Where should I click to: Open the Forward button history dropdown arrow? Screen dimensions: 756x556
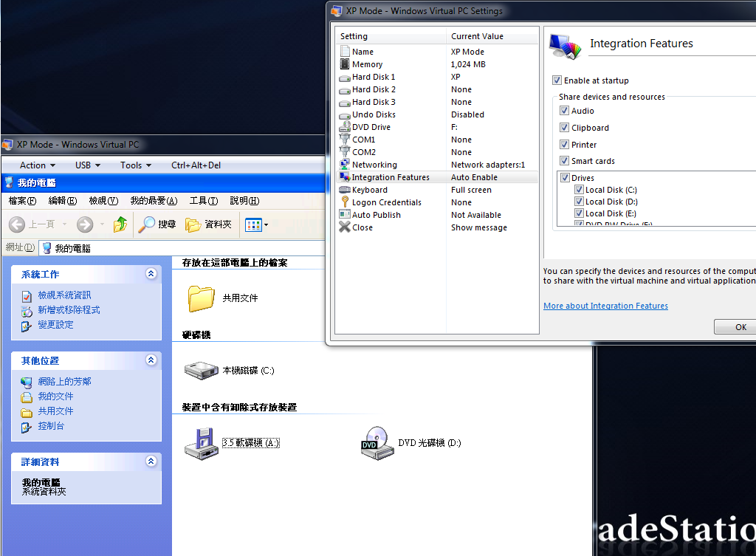pos(102,224)
